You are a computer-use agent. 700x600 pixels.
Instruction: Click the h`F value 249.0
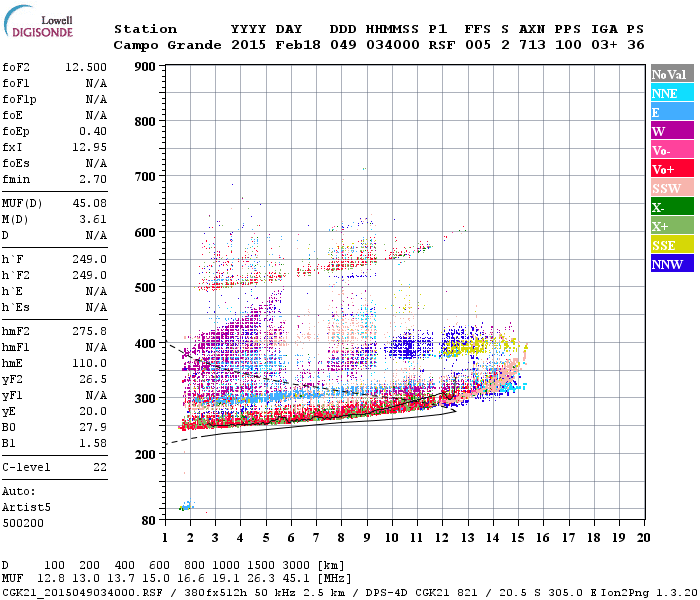[x=89, y=259]
